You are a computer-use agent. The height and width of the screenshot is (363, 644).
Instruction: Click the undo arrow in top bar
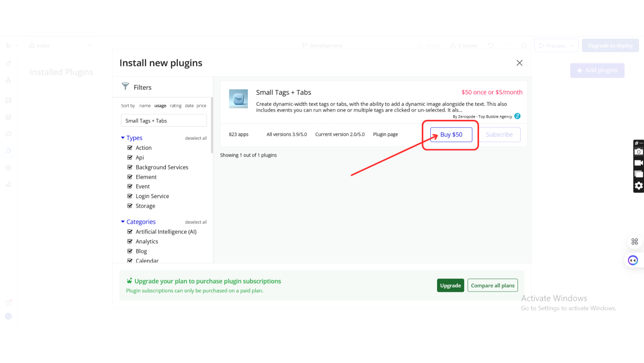click(490, 46)
